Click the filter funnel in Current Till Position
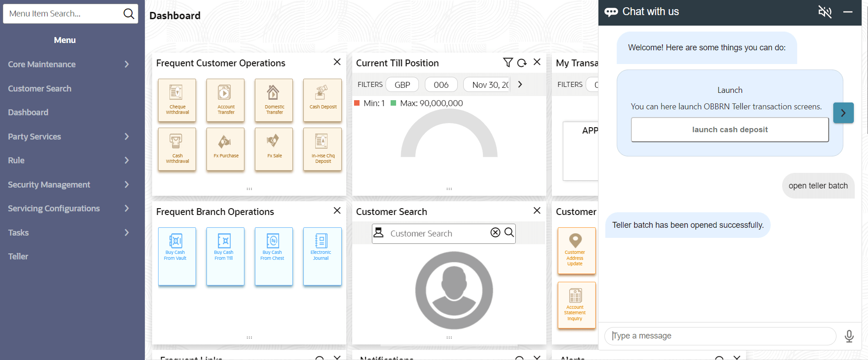Screen dimensions: 868x360 [508, 63]
